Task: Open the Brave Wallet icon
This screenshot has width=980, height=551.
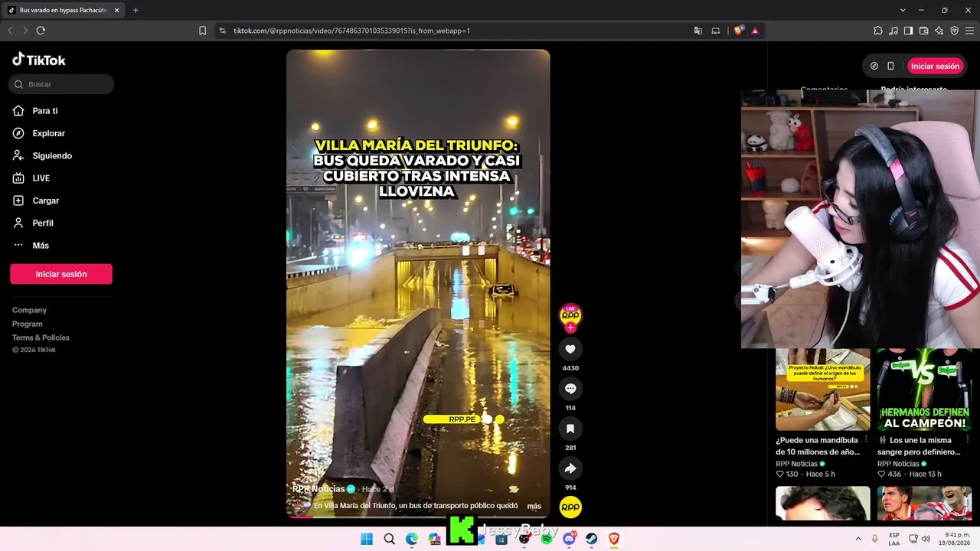Action: [924, 31]
